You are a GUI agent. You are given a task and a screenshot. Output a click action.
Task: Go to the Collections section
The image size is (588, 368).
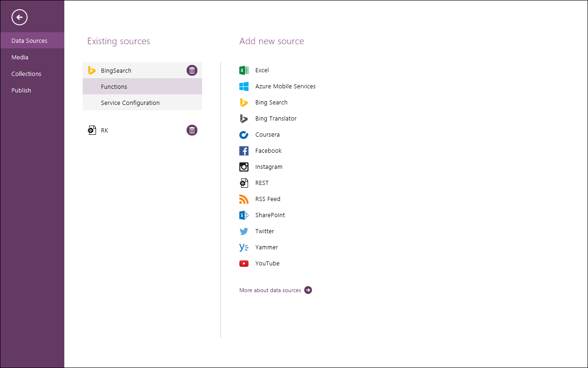pyautogui.click(x=32, y=74)
